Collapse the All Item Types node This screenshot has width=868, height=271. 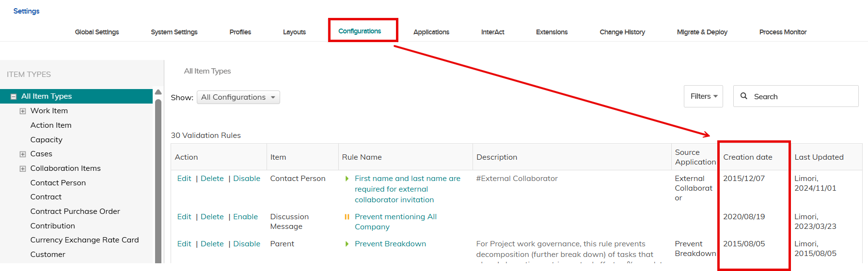point(14,96)
